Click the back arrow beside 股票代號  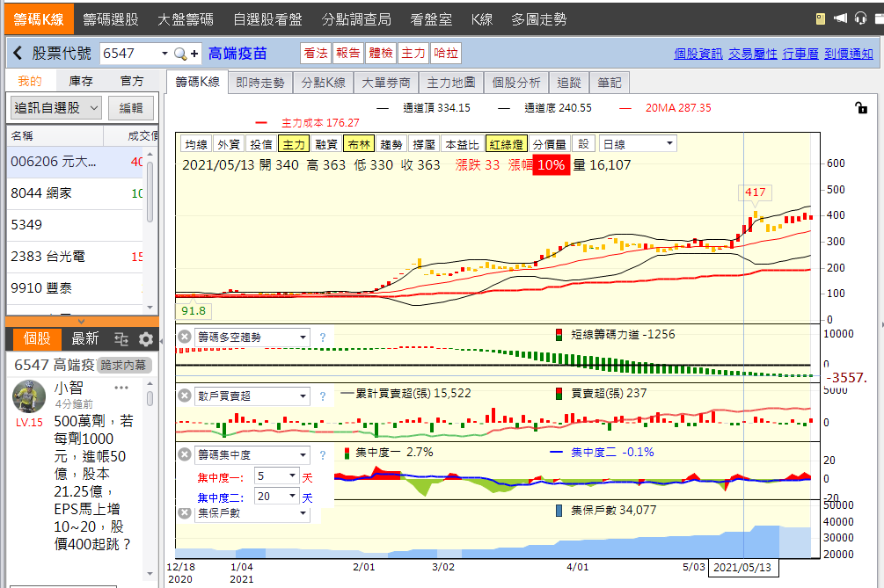point(18,54)
